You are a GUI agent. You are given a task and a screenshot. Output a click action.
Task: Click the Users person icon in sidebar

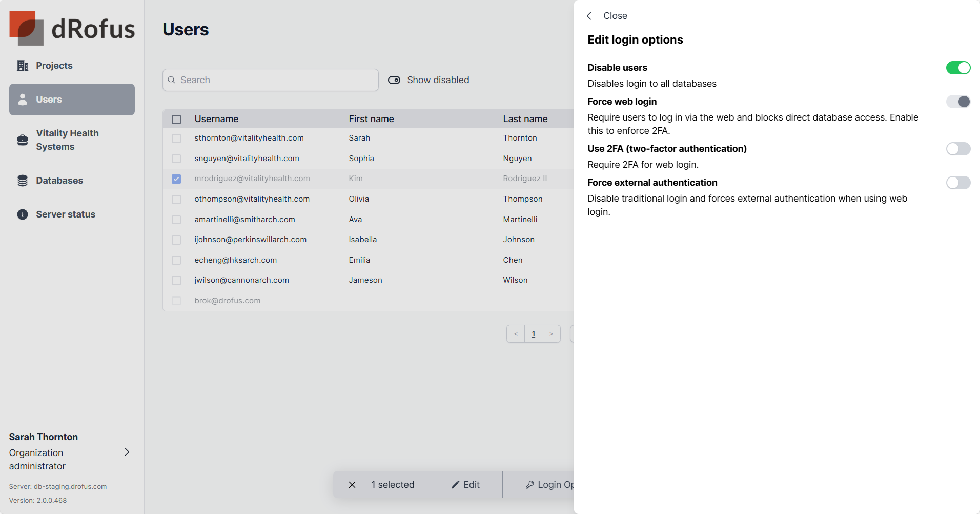pyautogui.click(x=23, y=100)
